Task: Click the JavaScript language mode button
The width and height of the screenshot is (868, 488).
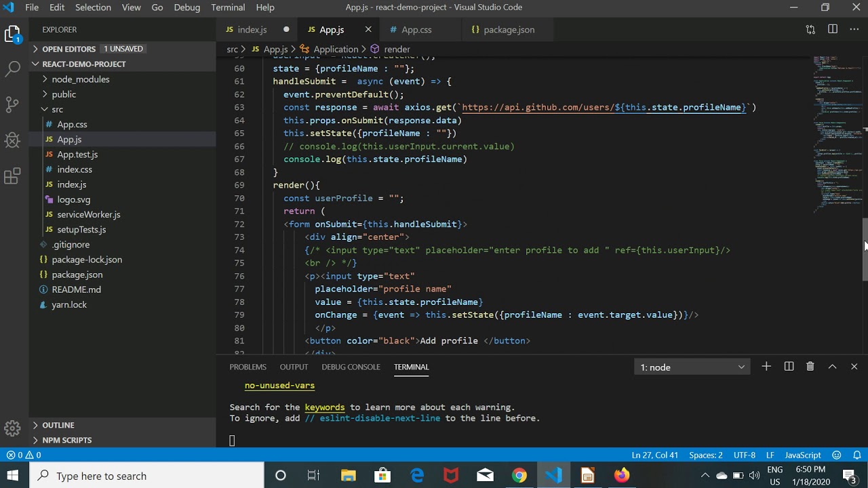Action: click(x=803, y=455)
